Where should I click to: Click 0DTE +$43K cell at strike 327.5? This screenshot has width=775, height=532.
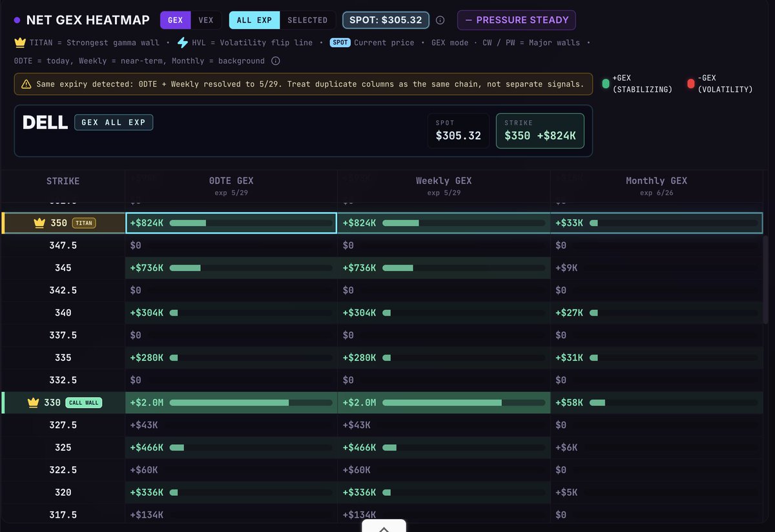[231, 425]
